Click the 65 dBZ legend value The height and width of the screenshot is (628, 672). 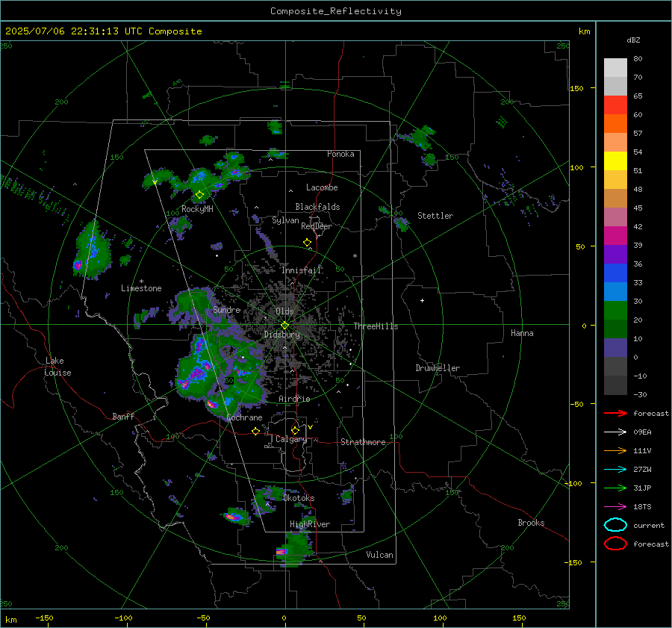[x=638, y=96]
